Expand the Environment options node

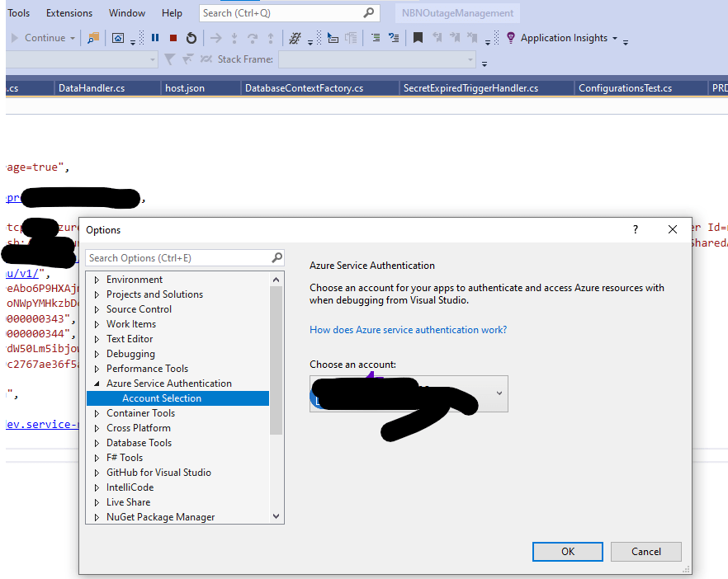tap(97, 280)
